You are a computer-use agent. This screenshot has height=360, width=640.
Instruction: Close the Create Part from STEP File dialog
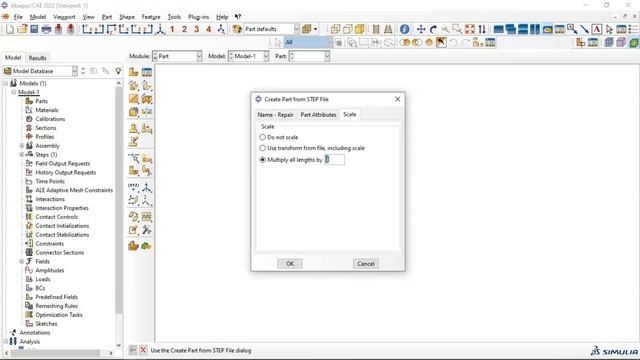click(397, 99)
